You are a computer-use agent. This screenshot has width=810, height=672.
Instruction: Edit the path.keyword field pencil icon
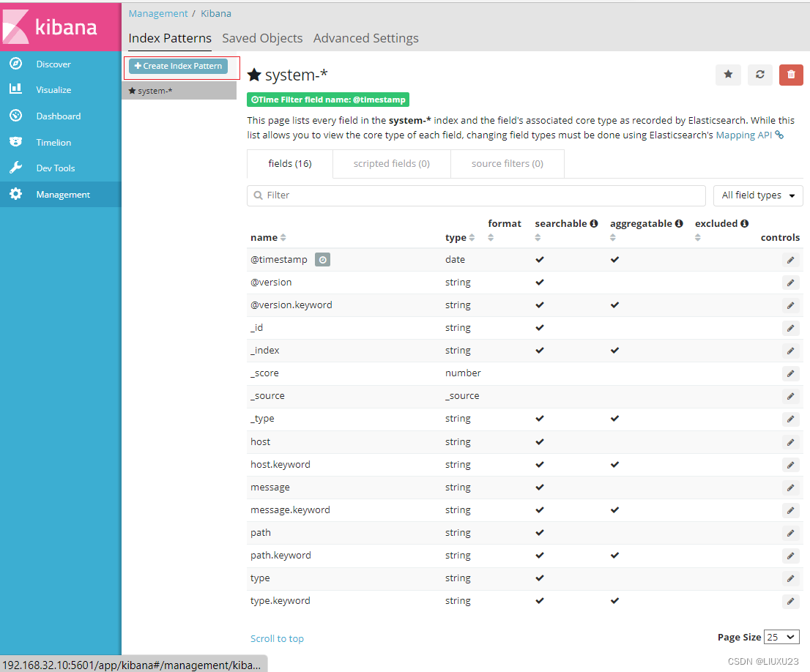coord(790,556)
